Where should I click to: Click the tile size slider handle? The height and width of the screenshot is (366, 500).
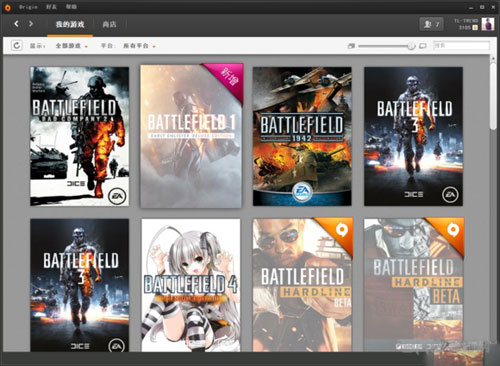411,46
